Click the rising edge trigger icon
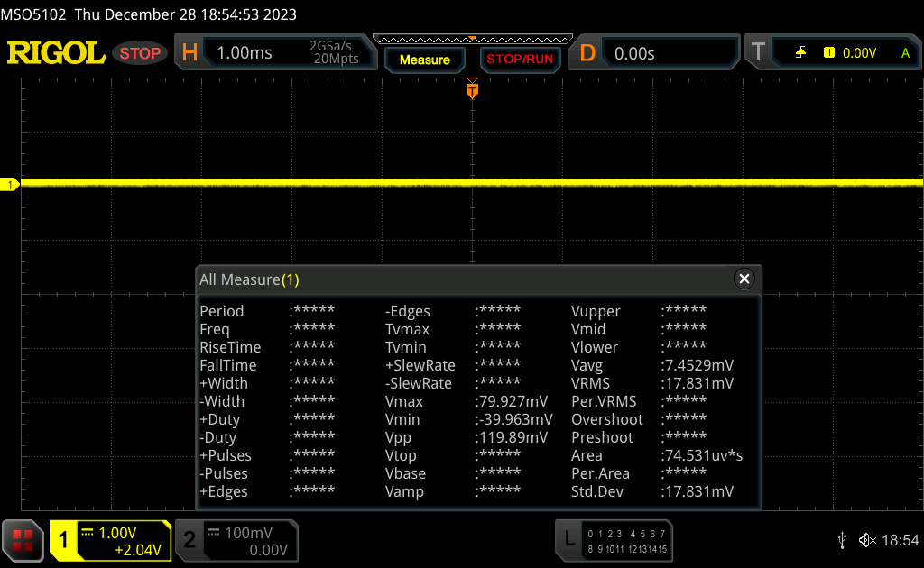Viewport: 924px width, 568px height. click(800, 53)
